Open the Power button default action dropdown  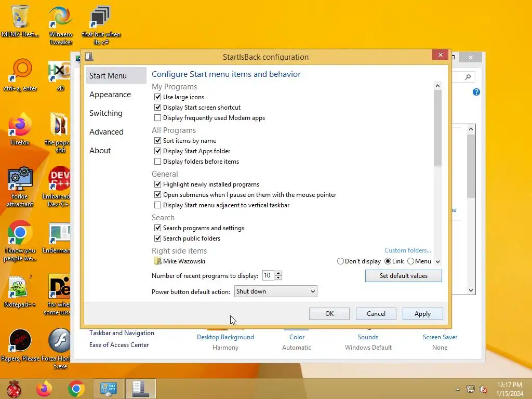[x=275, y=291]
